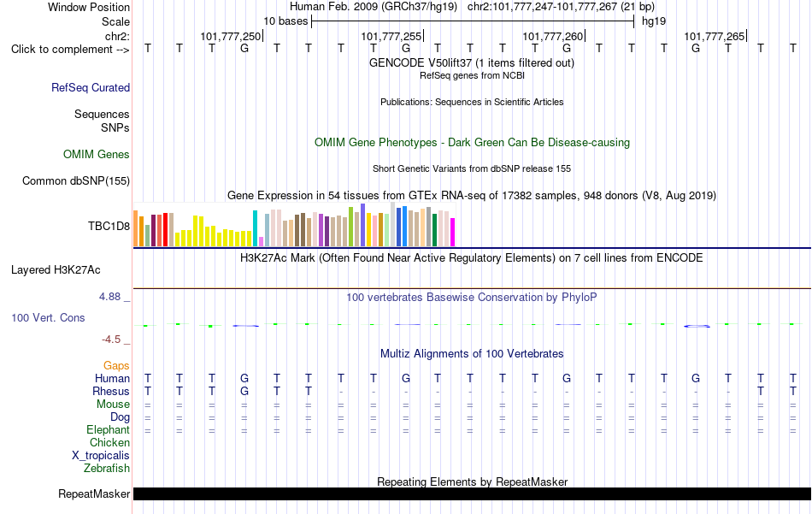Select the Rhesus alignment row label

point(111,391)
